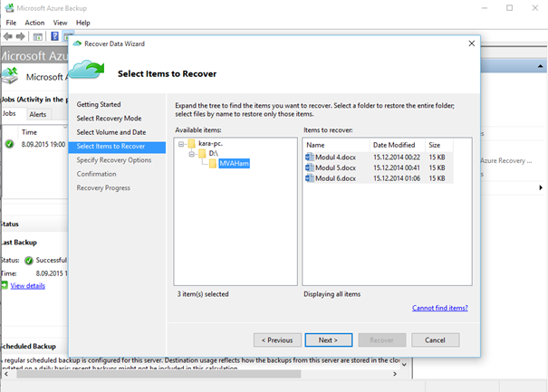The height and width of the screenshot is (392, 548).
Task: Open the Time column sort dropdown
Action: (65, 127)
